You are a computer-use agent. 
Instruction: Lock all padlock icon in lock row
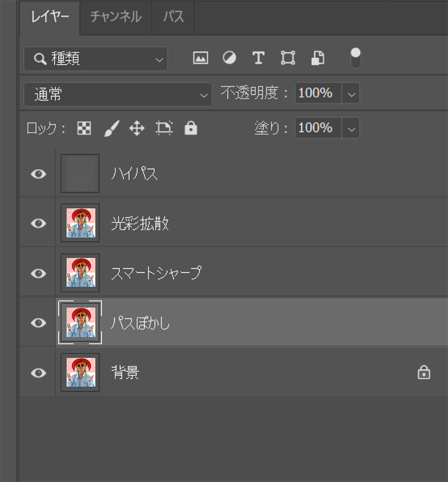pos(191,128)
